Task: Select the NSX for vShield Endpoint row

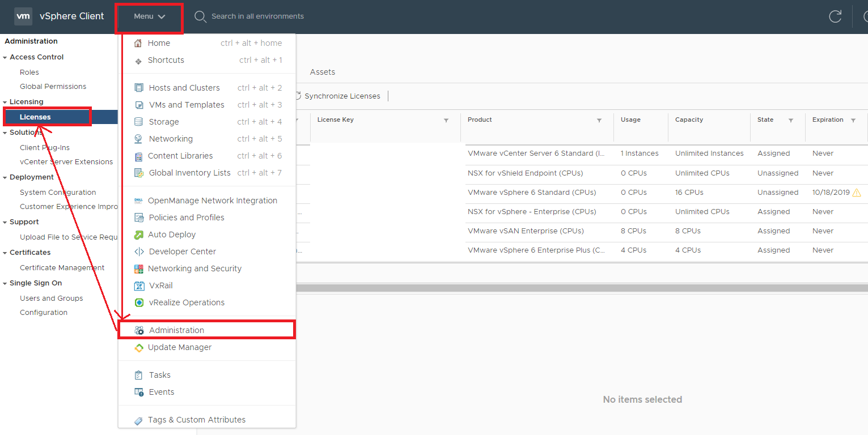Action: (x=526, y=173)
